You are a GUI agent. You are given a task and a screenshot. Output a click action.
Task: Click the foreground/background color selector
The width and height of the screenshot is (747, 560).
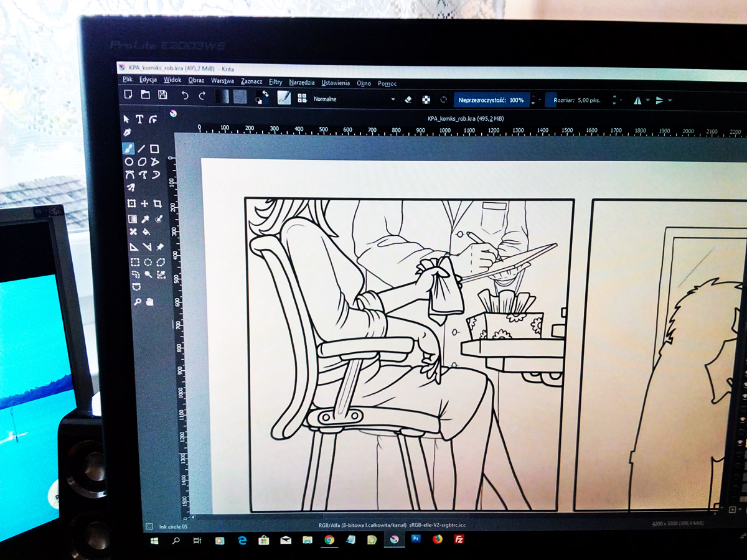262,97
